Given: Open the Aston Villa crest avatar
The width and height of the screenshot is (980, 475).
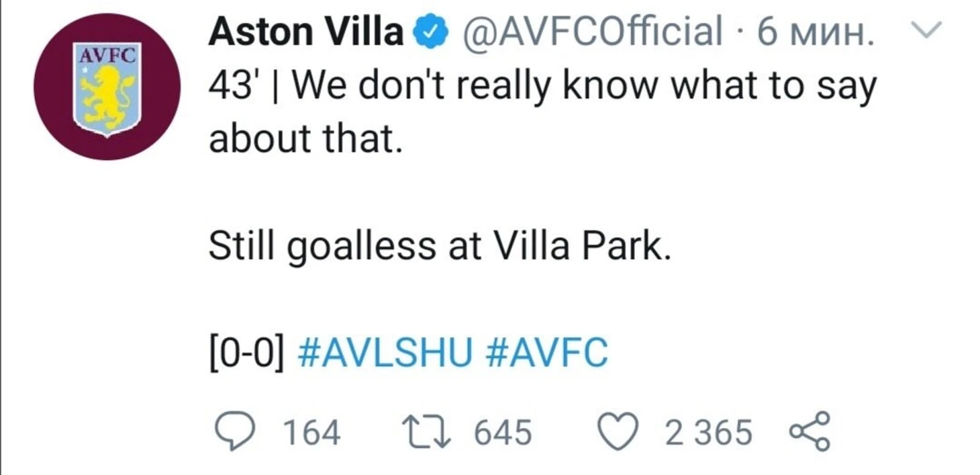Looking at the screenshot, I should click(107, 88).
